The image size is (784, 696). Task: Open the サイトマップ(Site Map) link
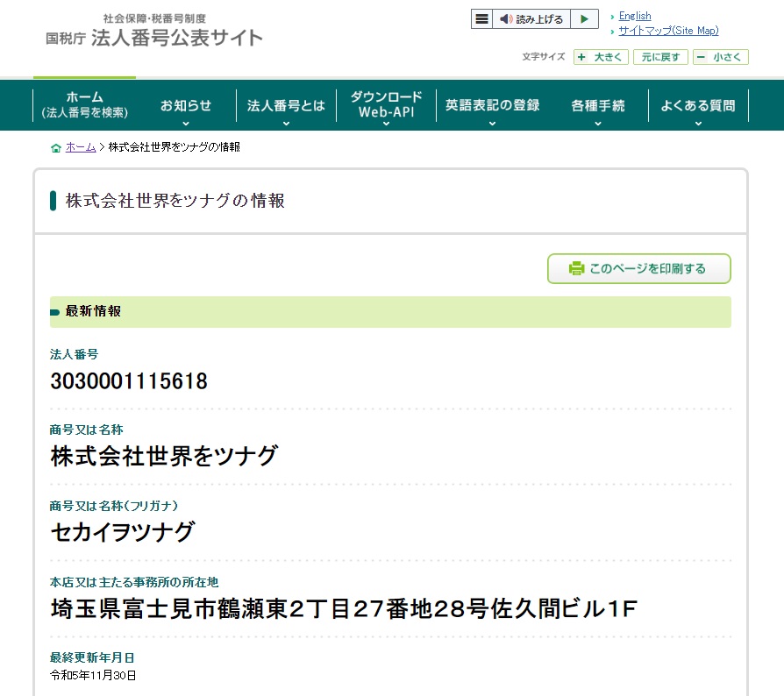click(x=668, y=31)
